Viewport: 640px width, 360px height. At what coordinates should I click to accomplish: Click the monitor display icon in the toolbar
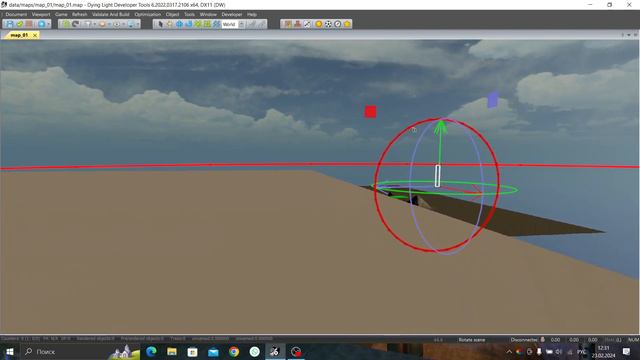[131, 24]
